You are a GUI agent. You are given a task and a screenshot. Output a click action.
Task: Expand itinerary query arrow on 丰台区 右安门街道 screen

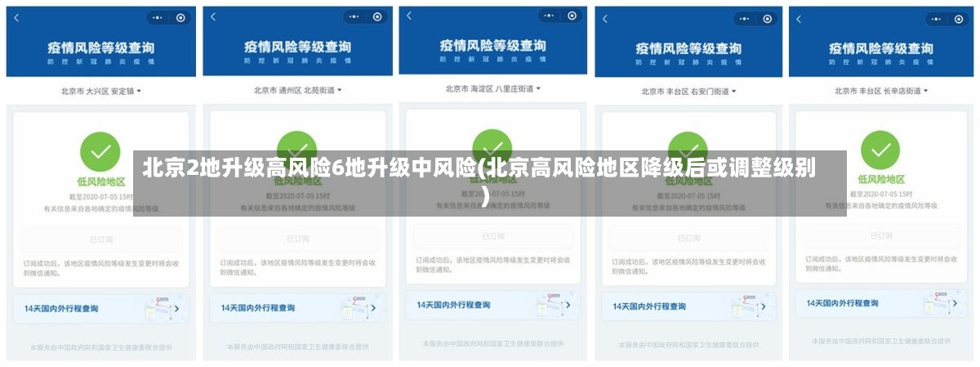click(765, 307)
